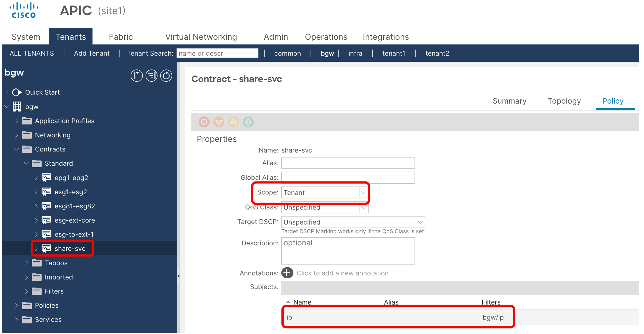
Task: Click the esg-to-ext-1 contract icon
Action: click(46, 234)
